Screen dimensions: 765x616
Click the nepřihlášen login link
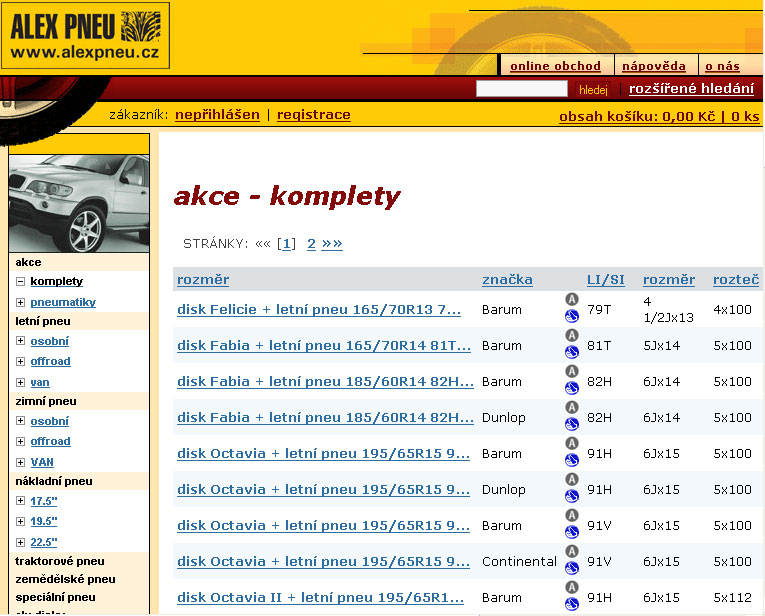pyautogui.click(x=217, y=115)
